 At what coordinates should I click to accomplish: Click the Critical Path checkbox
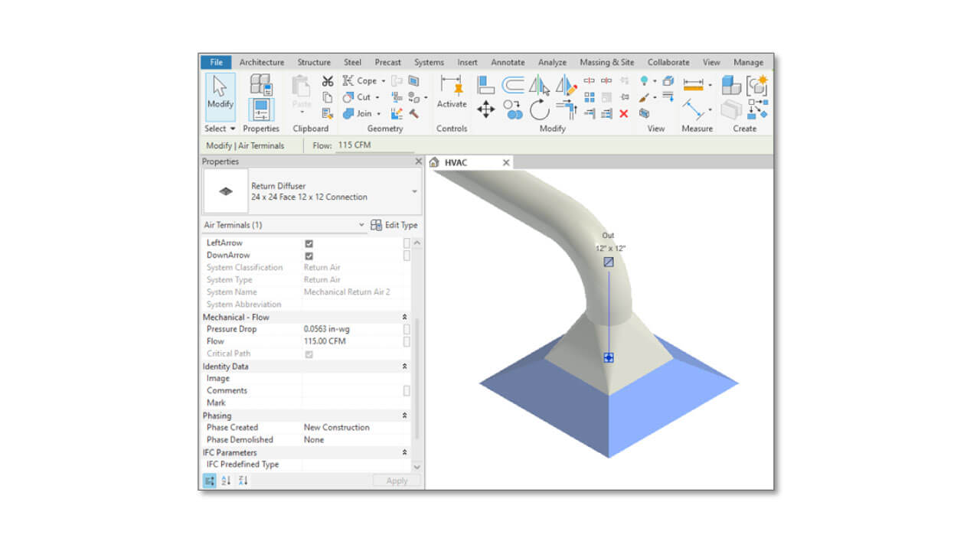[x=309, y=354]
